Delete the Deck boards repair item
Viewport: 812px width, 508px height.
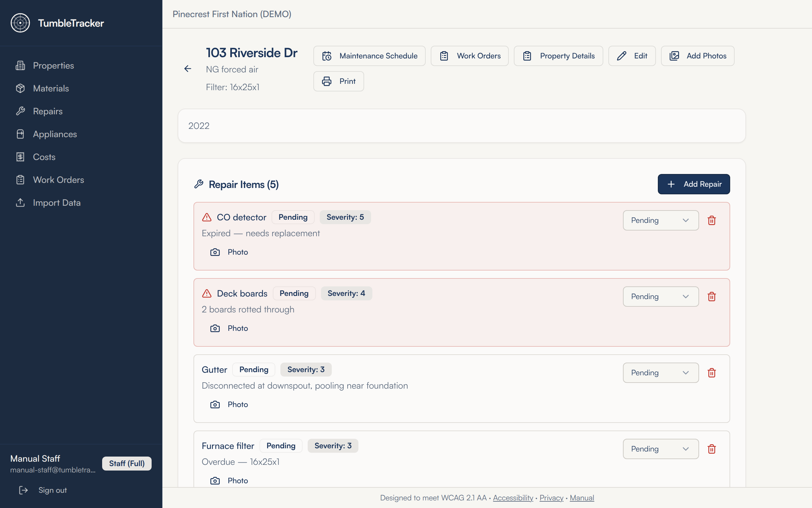(711, 297)
